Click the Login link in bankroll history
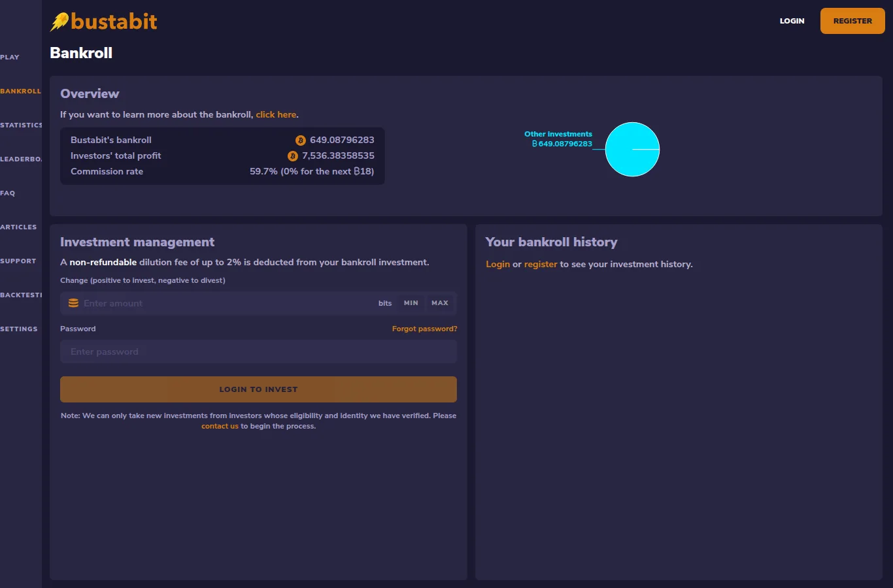893x588 pixels. [x=497, y=265]
